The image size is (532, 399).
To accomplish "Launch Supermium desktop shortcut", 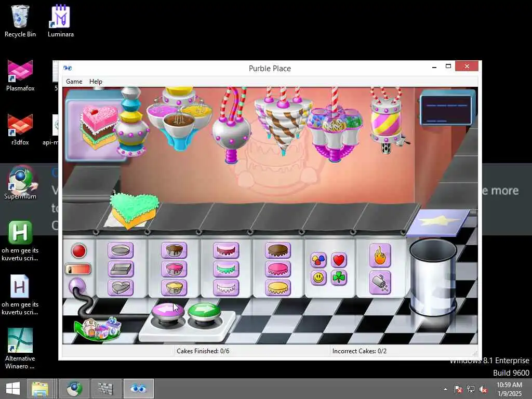I will point(20,183).
